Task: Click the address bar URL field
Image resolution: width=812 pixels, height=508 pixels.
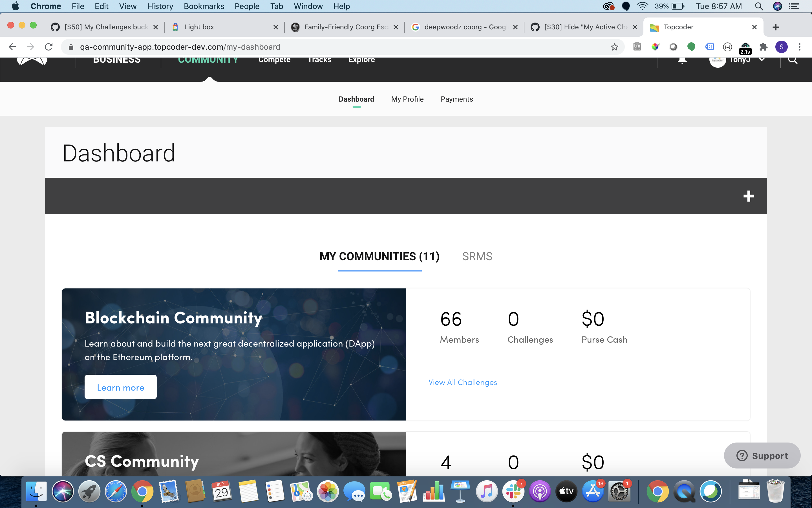Action: coord(342,47)
